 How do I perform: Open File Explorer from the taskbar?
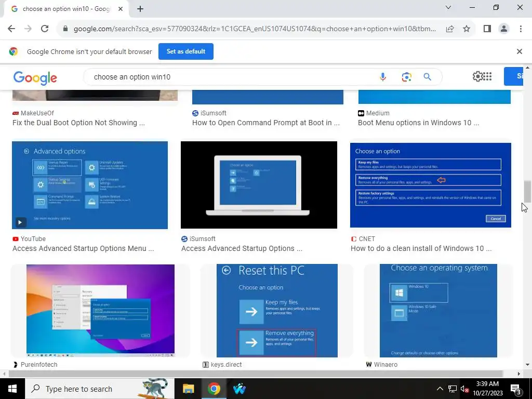click(188, 389)
